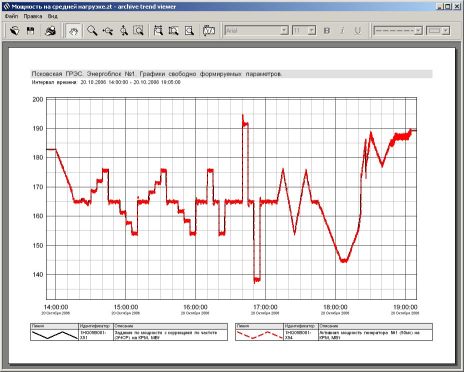
Task: Select the magnifier zoom tool
Action: (x=92, y=31)
